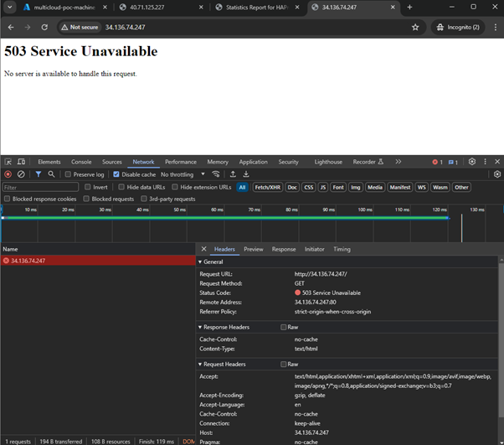Viewport: 504px width, 445px height.
Task: Click the inspect element picker icon
Action: coord(8,162)
